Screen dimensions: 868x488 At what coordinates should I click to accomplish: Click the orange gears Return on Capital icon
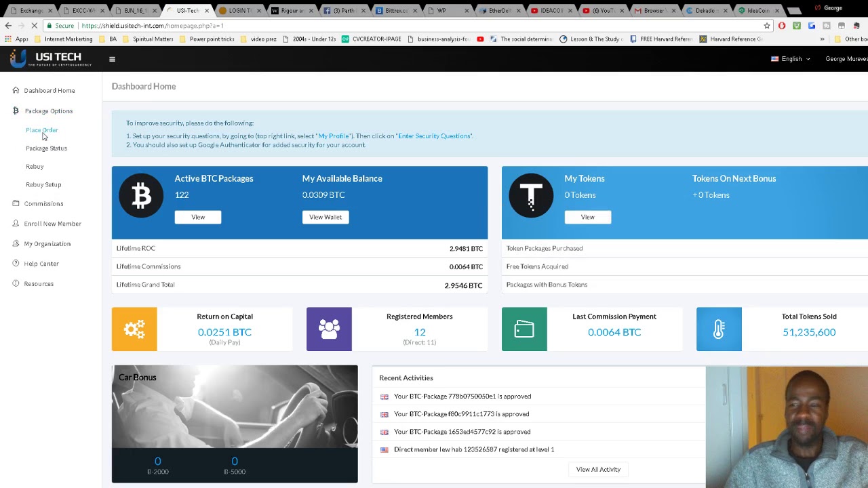pos(134,329)
